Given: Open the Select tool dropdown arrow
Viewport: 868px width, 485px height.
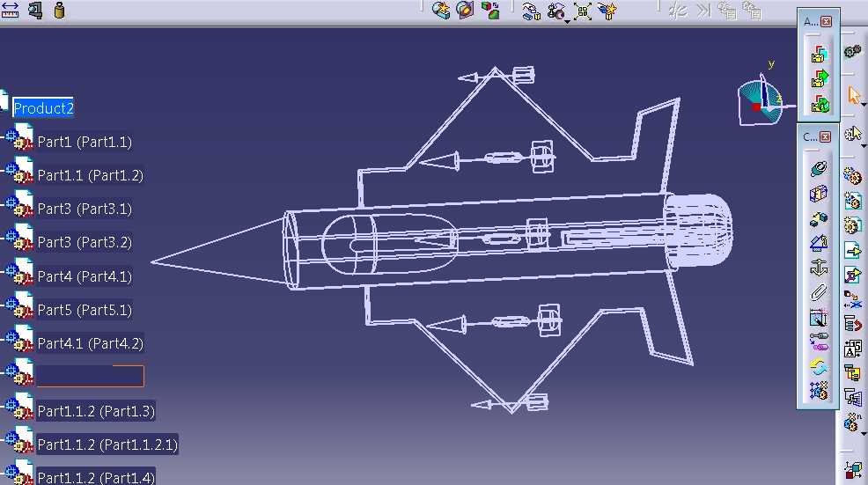Looking at the screenshot, I should 864,104.
